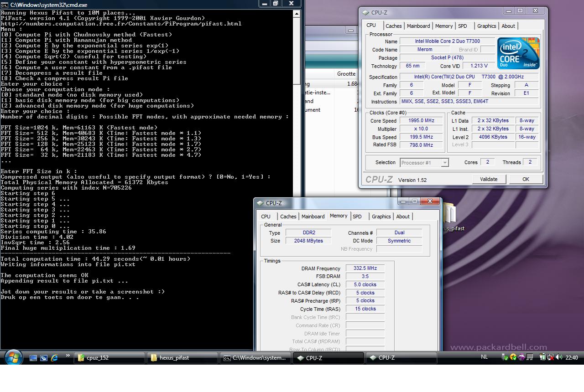This screenshot has height=392, width=584.
Task: Click the app icon in upper CPU-Z title bar
Action: [x=366, y=13]
